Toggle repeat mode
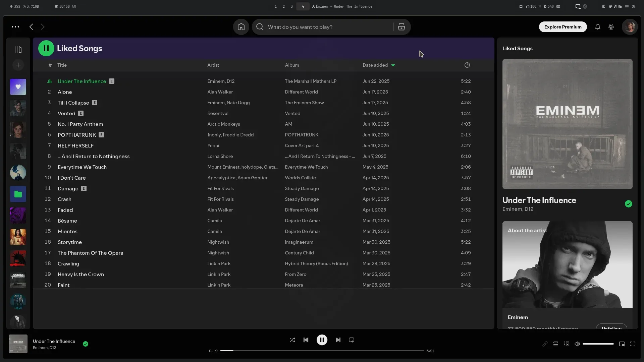Screen dimensions: 644x362 pos(352,340)
